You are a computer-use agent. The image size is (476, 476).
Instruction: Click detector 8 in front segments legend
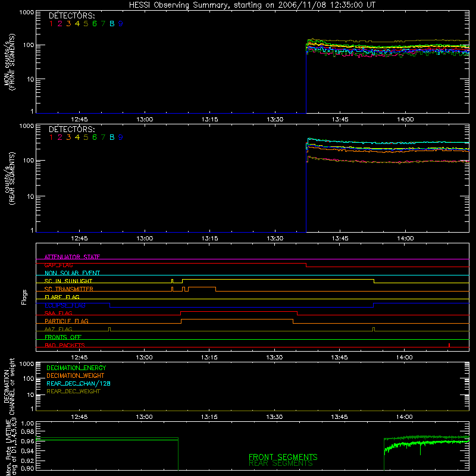(112, 24)
